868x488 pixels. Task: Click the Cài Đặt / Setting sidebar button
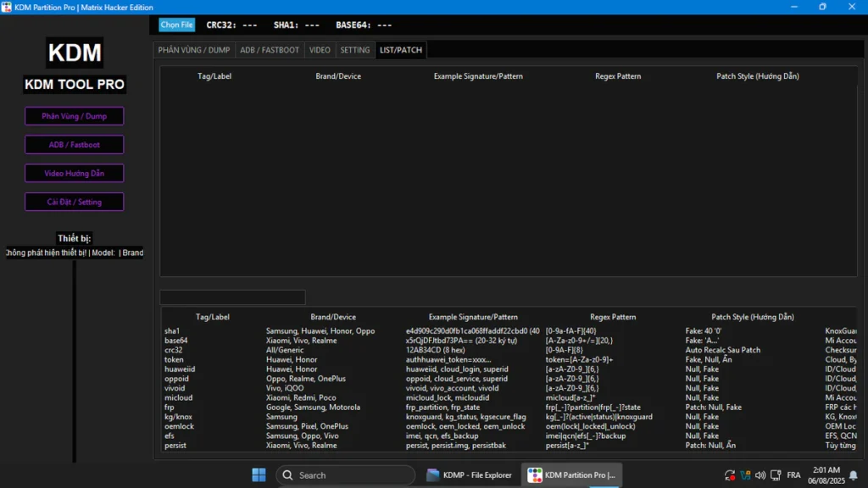point(75,202)
